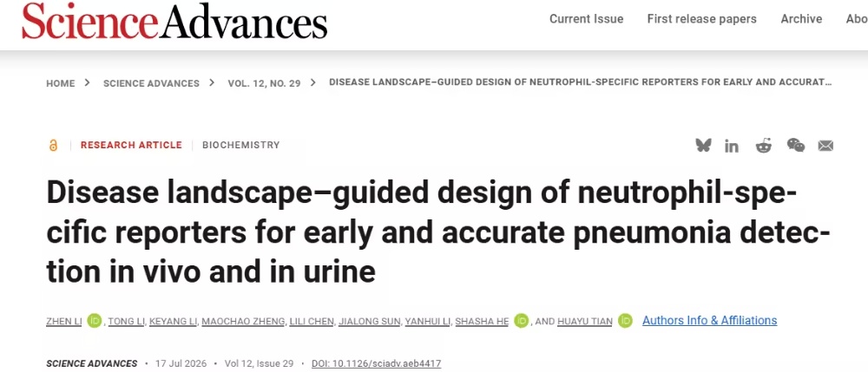Open the Current Issue menu item

point(586,19)
